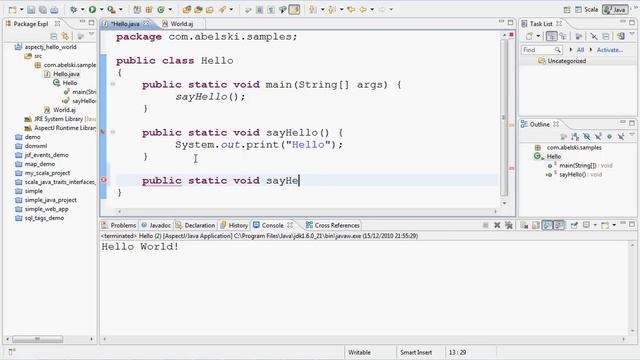Select World.aj file in Package Explorer
640x360 pixels.
coord(64,110)
